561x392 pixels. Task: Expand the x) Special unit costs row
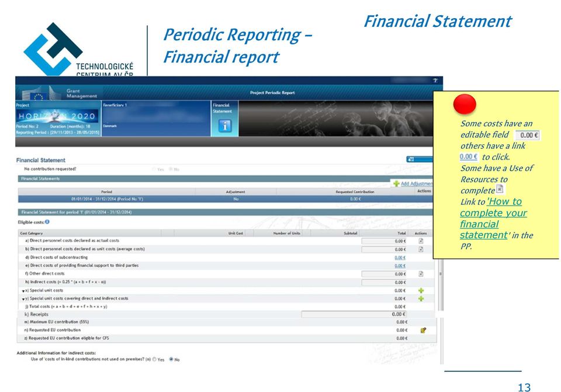(23, 291)
